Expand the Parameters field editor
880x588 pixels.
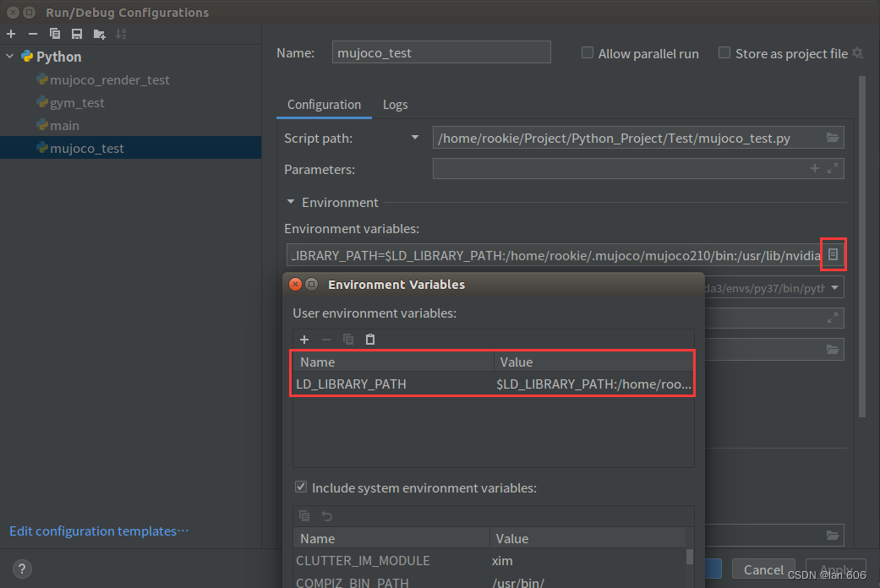833,168
